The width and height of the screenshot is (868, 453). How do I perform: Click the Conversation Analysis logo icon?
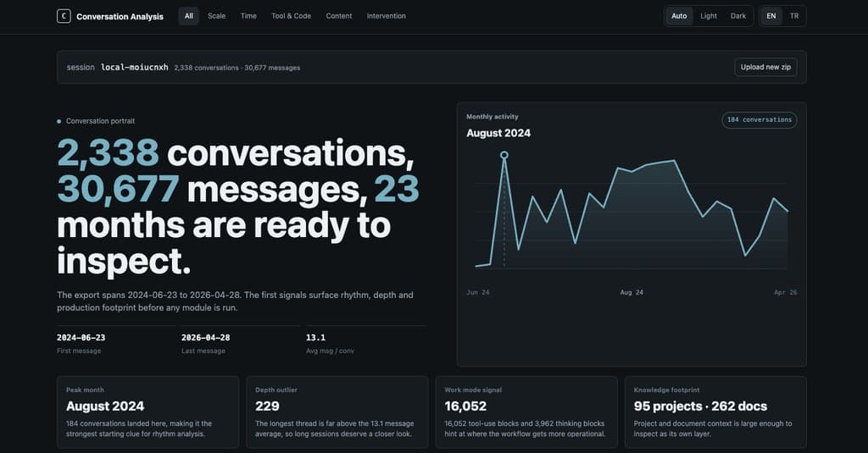click(x=64, y=16)
